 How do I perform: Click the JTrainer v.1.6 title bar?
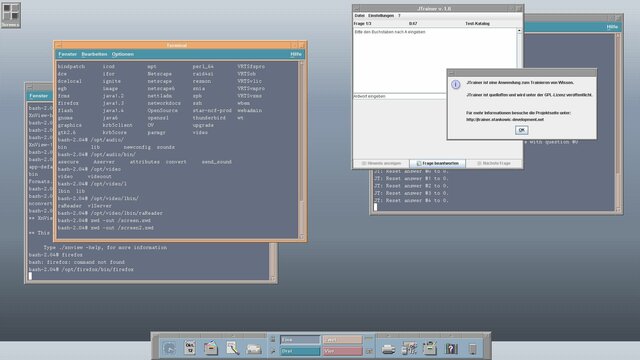(434, 8)
